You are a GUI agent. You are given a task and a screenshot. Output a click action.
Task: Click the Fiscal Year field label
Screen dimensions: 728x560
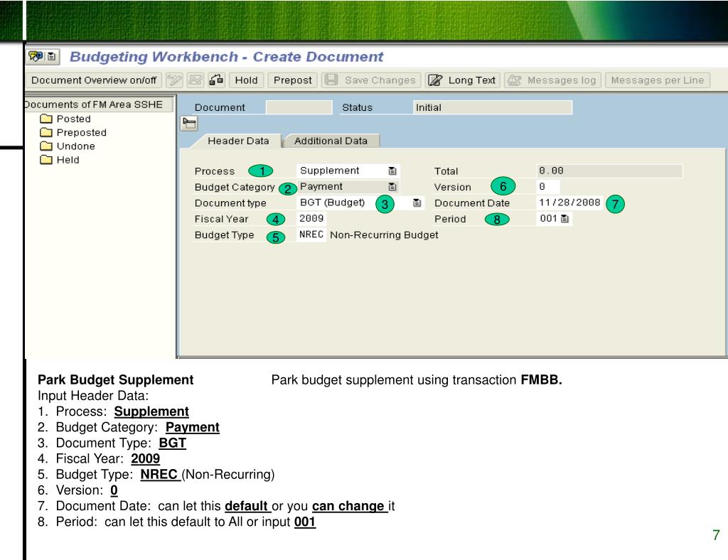(x=222, y=219)
